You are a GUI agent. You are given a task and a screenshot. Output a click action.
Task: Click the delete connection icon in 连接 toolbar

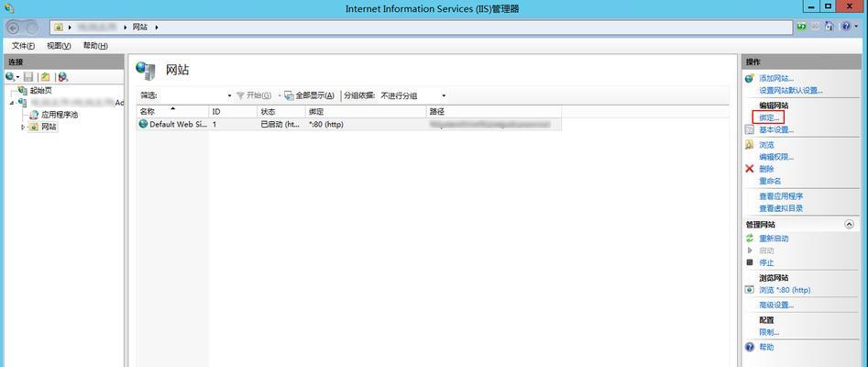tap(62, 77)
